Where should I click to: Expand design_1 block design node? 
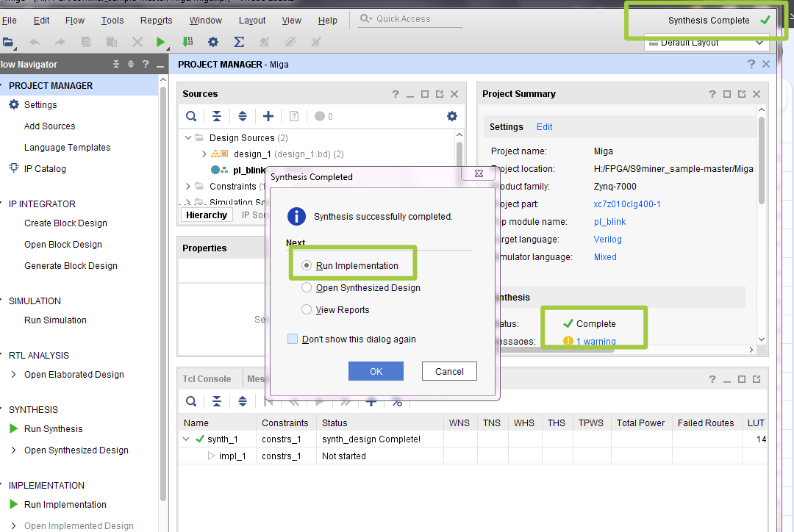204,154
